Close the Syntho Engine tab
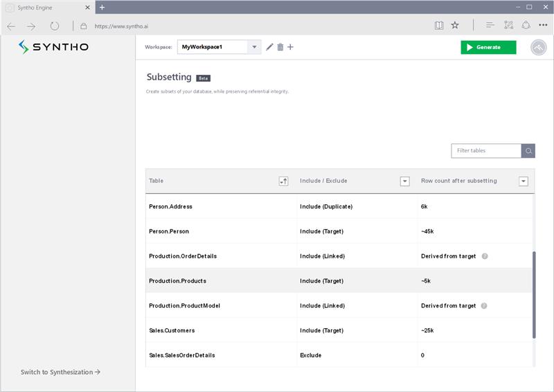This screenshot has width=554, height=392. click(88, 8)
